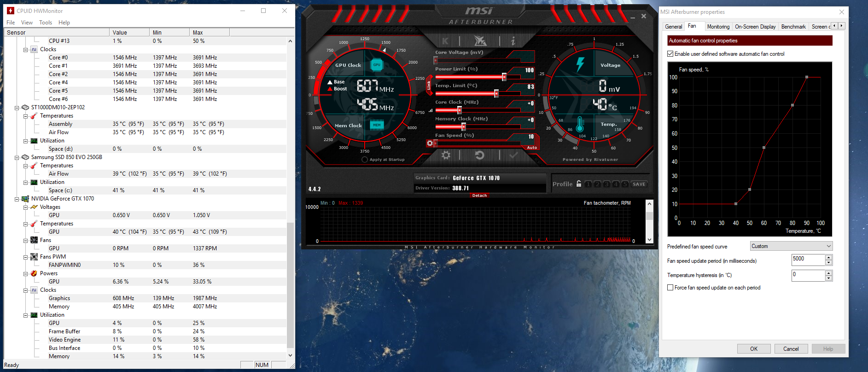Open Afterburner settings with the bottom gear icon
868x372 pixels.
click(x=446, y=155)
